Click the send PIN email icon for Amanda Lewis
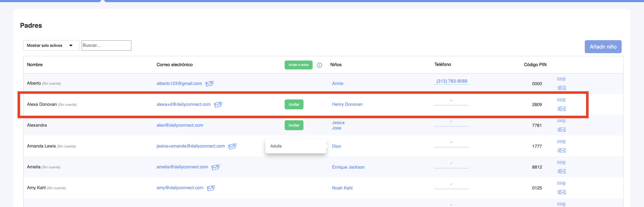Viewport: 644px width, 207px height. click(561, 150)
